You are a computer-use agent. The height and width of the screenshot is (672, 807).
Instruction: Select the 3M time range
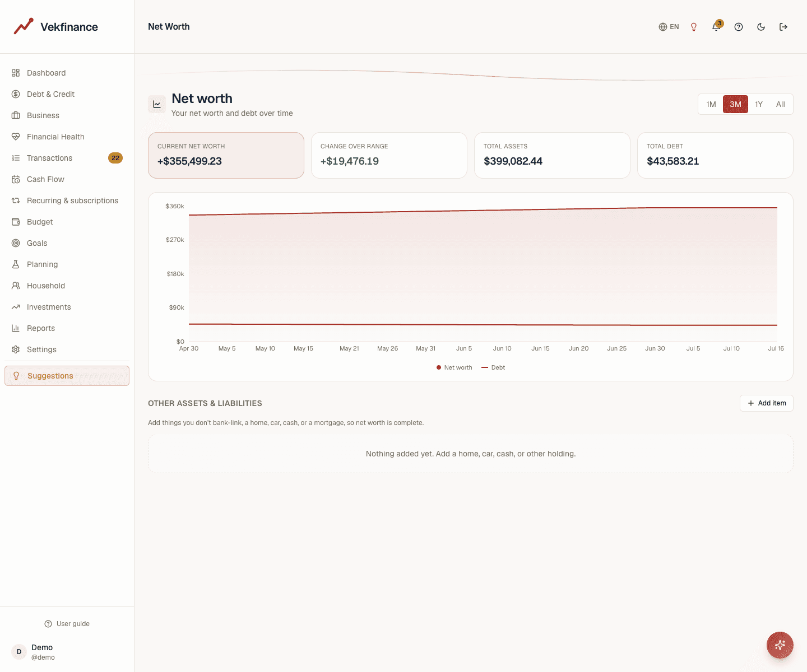pyautogui.click(x=735, y=104)
